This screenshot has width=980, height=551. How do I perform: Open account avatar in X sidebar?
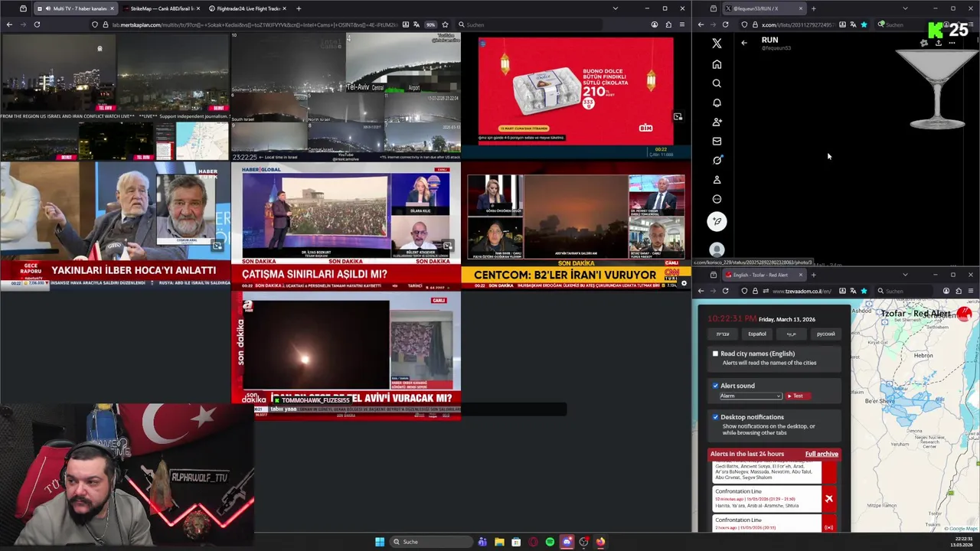[x=717, y=249]
